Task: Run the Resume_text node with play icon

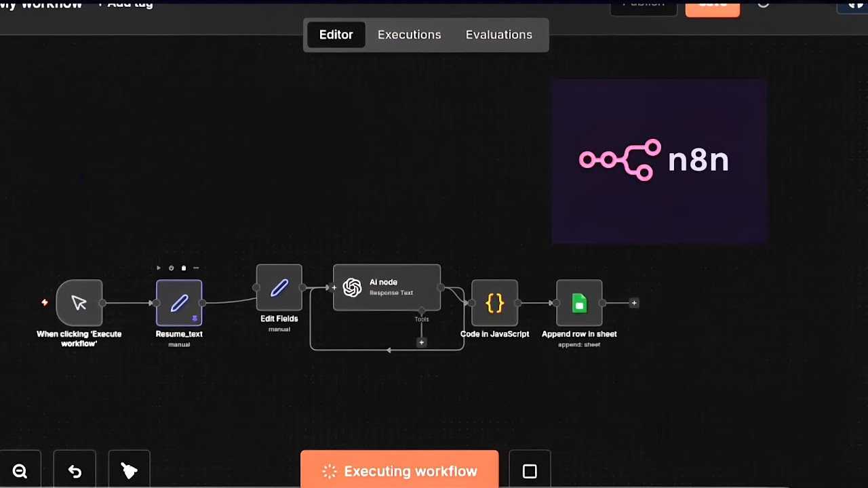Action: click(159, 268)
